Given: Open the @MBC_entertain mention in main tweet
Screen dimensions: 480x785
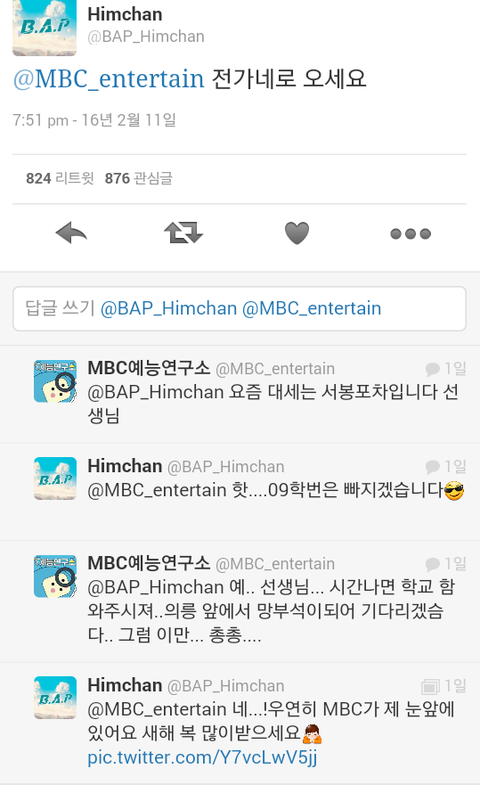Looking at the screenshot, I should (x=109, y=79).
